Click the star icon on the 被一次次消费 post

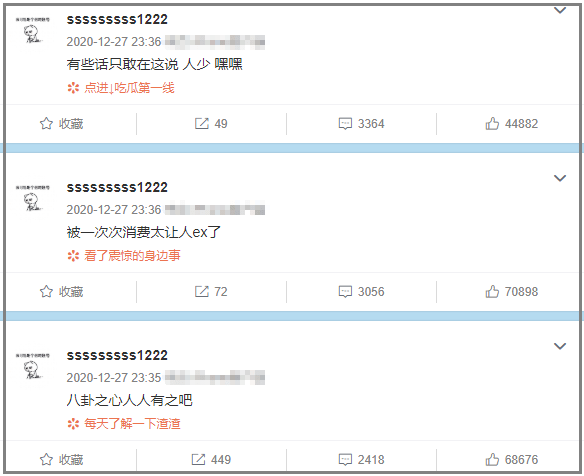(x=46, y=291)
